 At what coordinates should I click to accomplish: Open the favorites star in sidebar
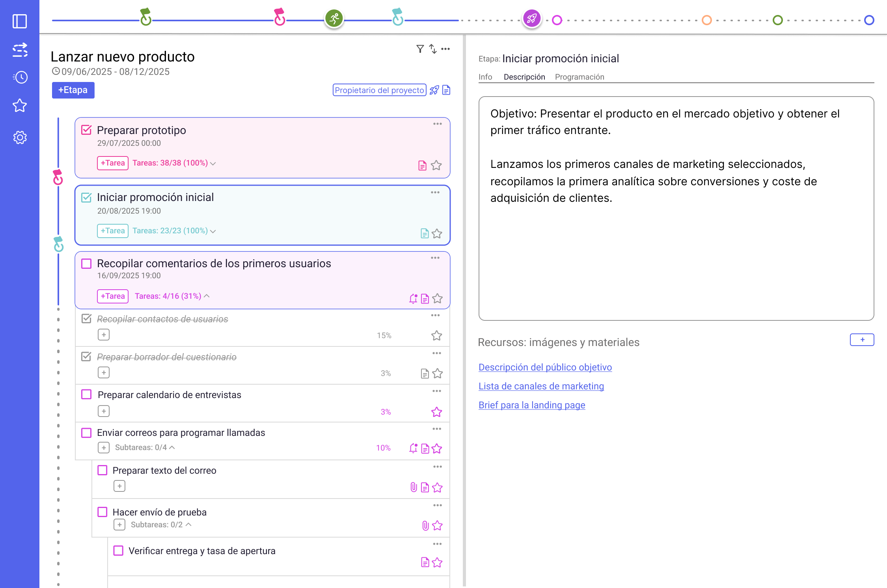(20, 106)
